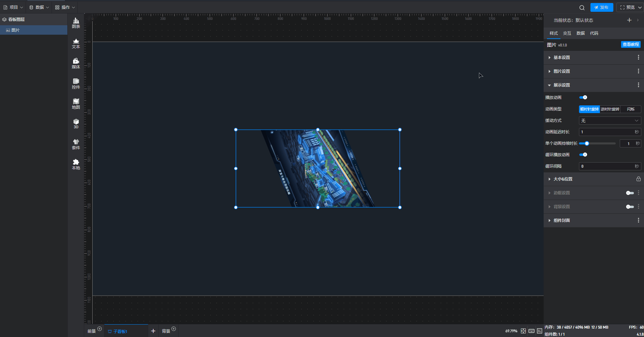Click the 查看教程 tutorial button

631,44
